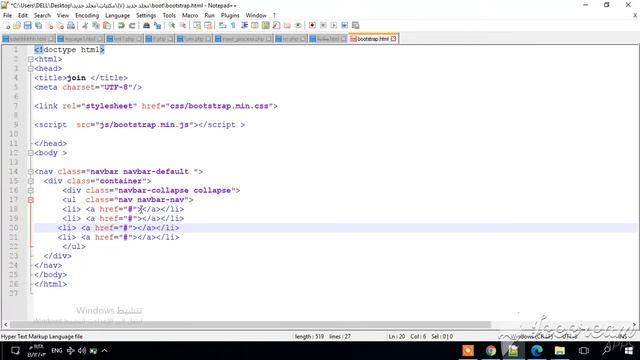This screenshot has width=640, height=360.
Task: Click the Run macro multiple times icon
Action: (345, 25)
